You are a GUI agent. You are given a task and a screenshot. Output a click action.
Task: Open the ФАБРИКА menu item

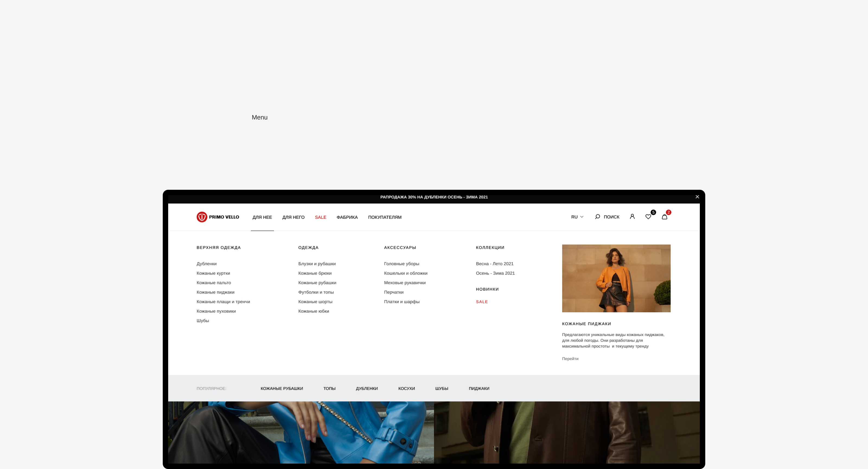pos(347,217)
